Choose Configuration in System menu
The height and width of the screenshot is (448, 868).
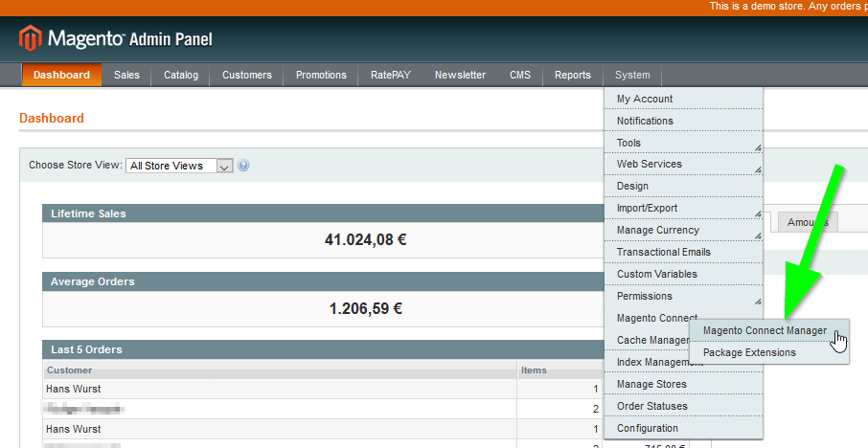683,429
